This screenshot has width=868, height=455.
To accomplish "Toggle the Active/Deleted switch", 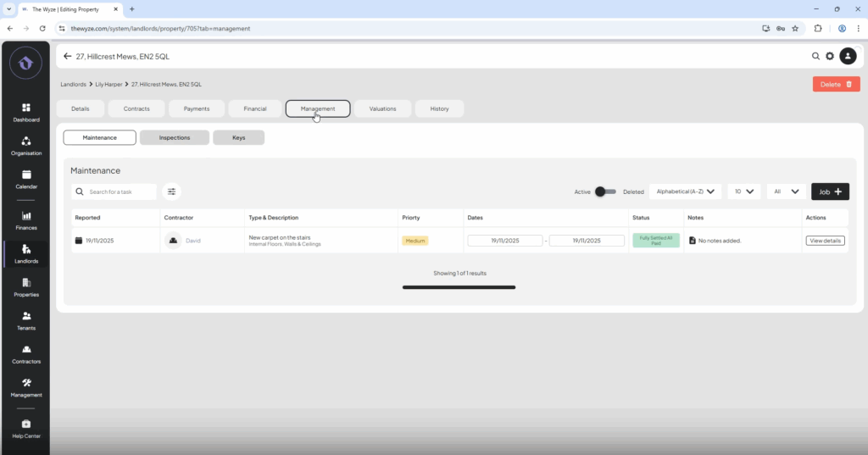I will [x=605, y=192].
